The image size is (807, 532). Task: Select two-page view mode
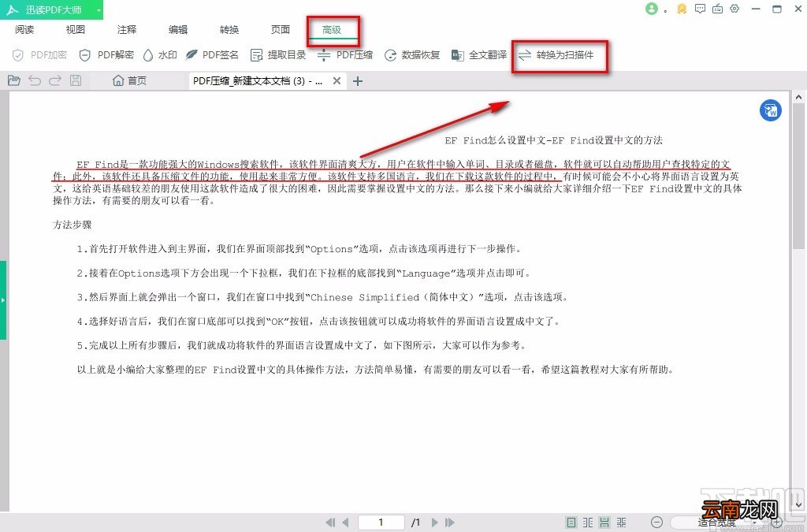pos(588,523)
